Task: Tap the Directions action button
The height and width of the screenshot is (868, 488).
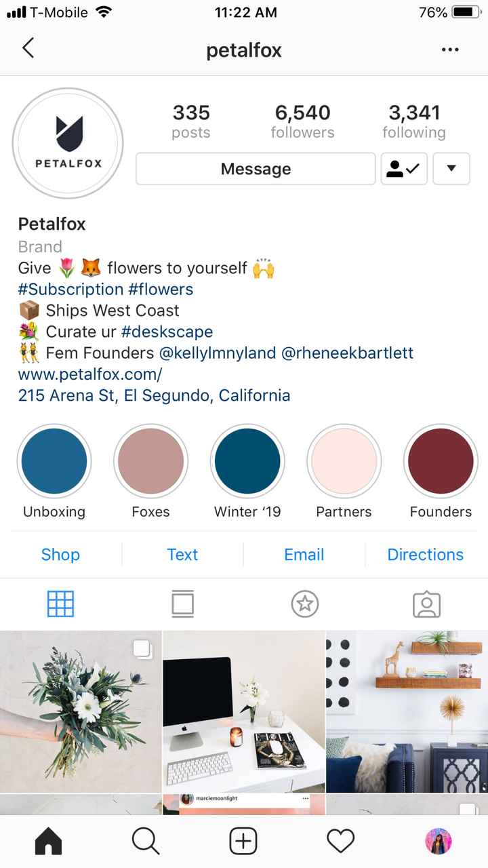Action: click(425, 554)
